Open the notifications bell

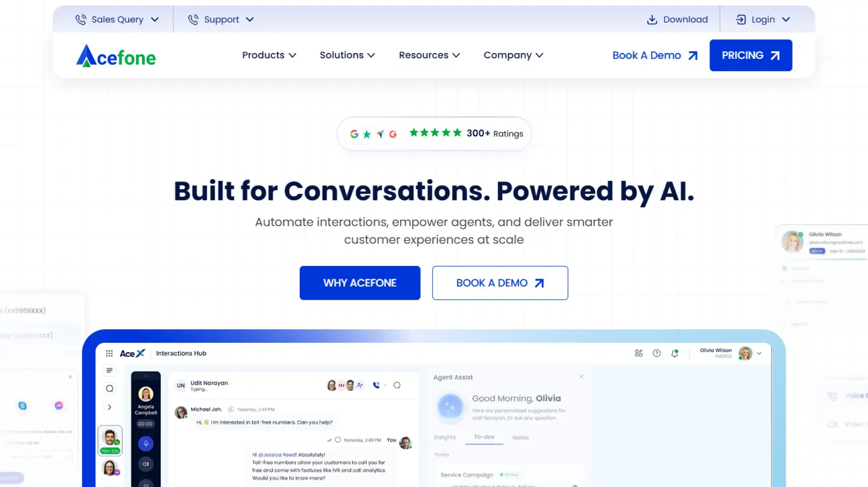click(675, 353)
